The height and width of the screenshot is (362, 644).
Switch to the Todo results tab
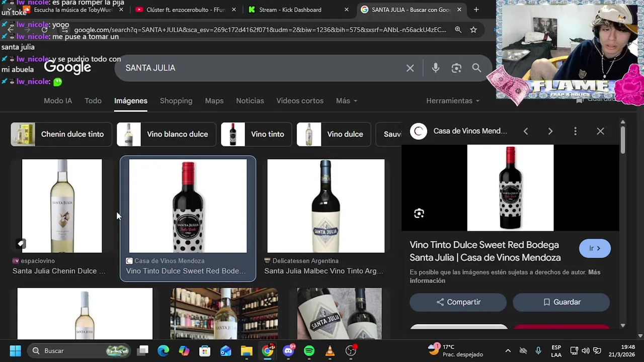pos(93,101)
